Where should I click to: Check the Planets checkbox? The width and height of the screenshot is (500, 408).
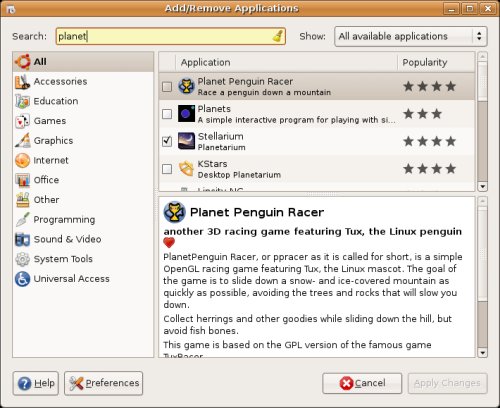tap(167, 114)
